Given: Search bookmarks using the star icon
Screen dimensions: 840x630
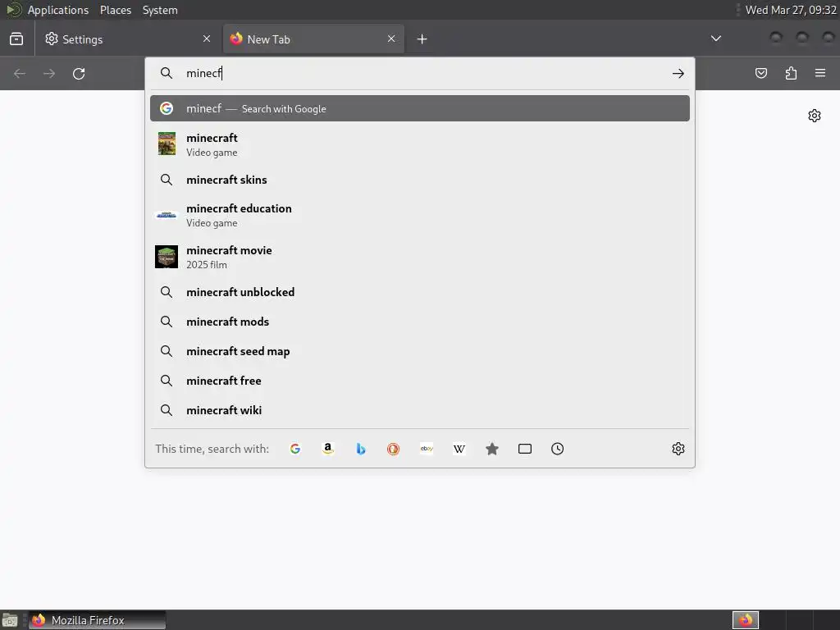Looking at the screenshot, I should (492, 449).
